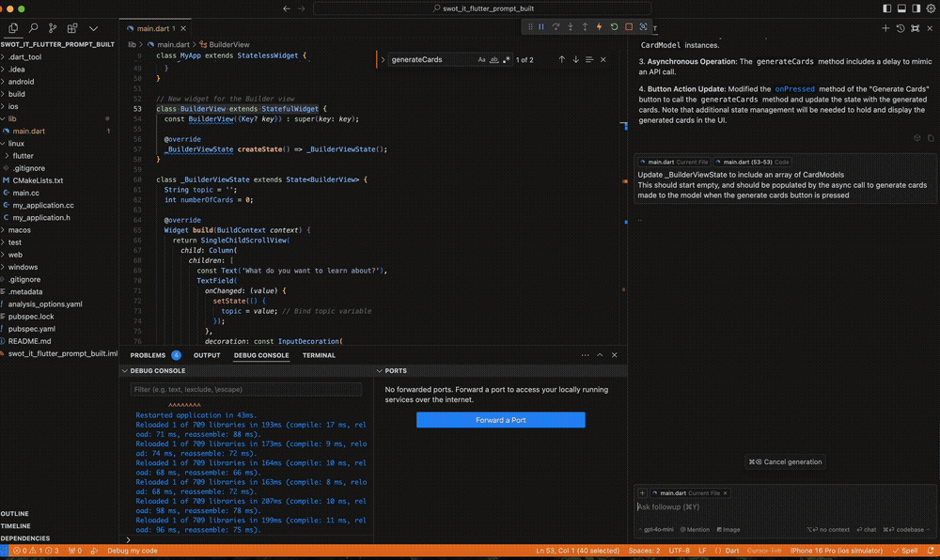Click the debug Step Out icon
940x560 pixels.
tap(585, 27)
